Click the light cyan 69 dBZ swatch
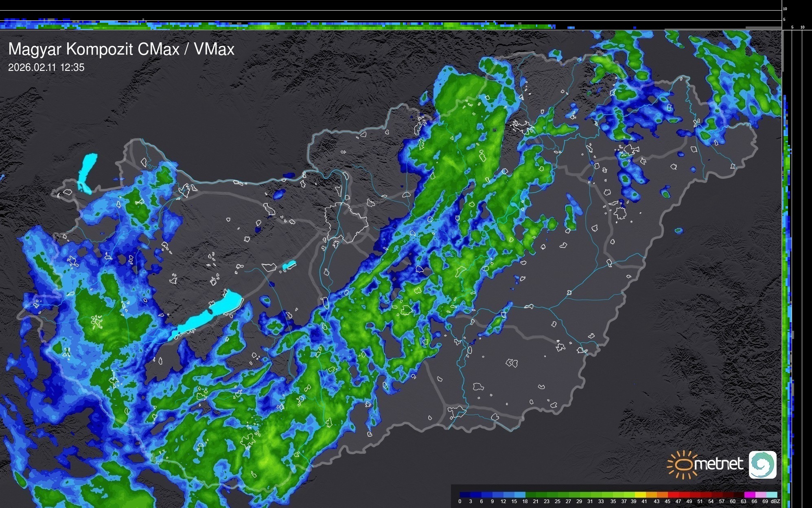The width and height of the screenshot is (812, 508). (x=772, y=495)
